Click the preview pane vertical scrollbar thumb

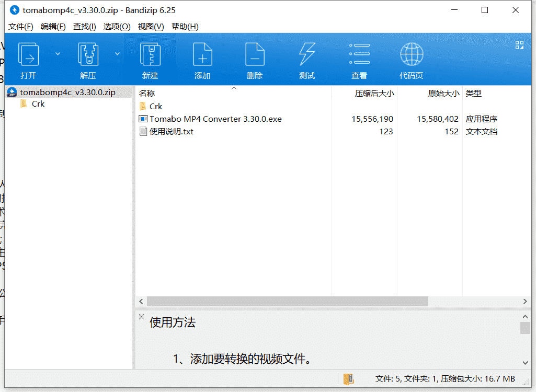pyautogui.click(x=526, y=328)
